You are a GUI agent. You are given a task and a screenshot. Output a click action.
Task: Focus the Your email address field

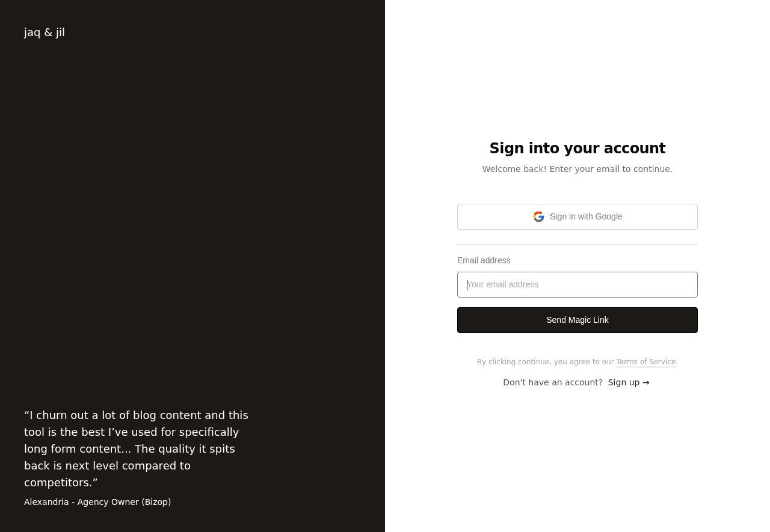pyautogui.click(x=577, y=284)
